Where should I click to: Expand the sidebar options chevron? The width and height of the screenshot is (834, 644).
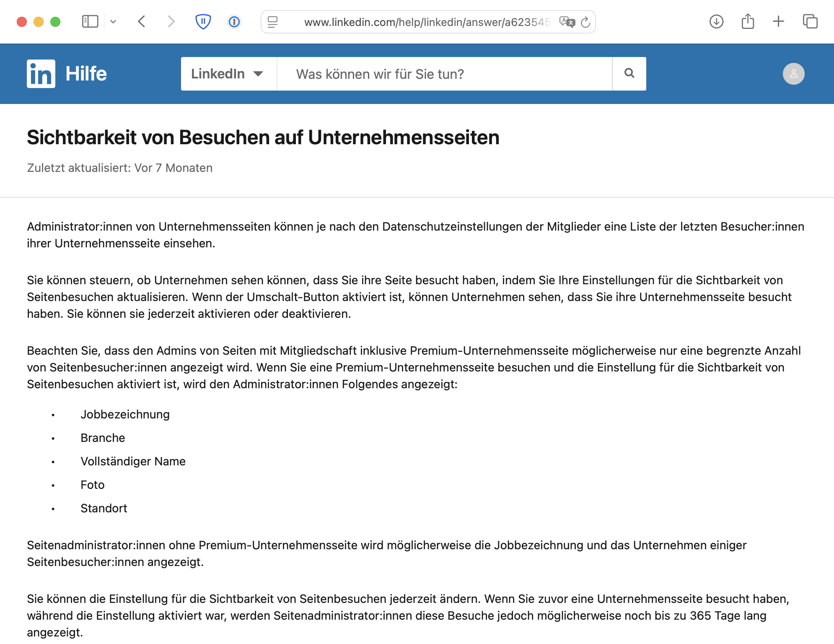pos(113,21)
